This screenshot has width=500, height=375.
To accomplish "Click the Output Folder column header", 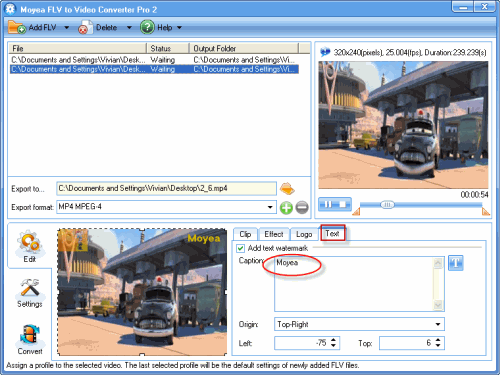I will tap(244, 48).
